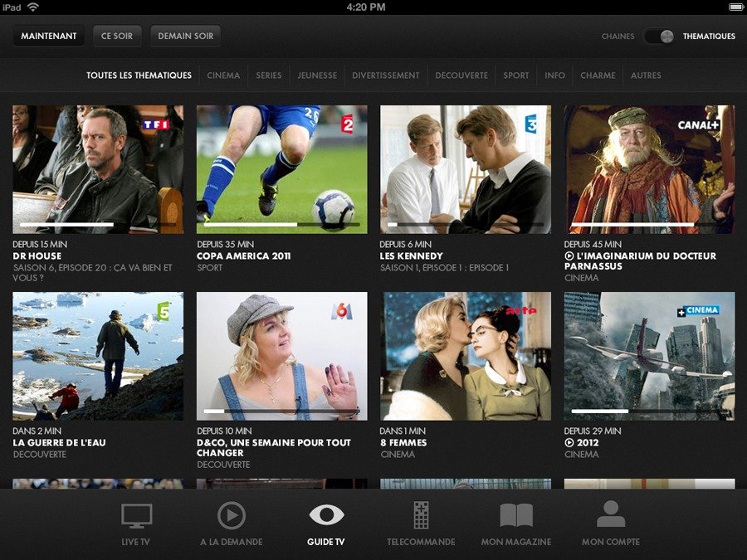Select the Guide TV eye icon

click(x=326, y=515)
